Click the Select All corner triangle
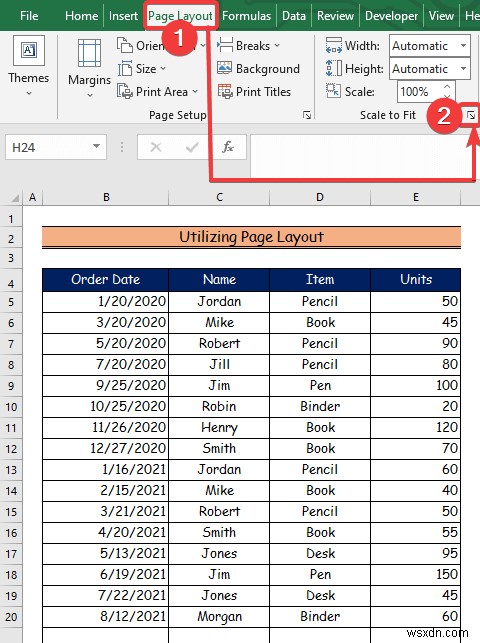Screen dimensions: 480x643 tap(15, 198)
